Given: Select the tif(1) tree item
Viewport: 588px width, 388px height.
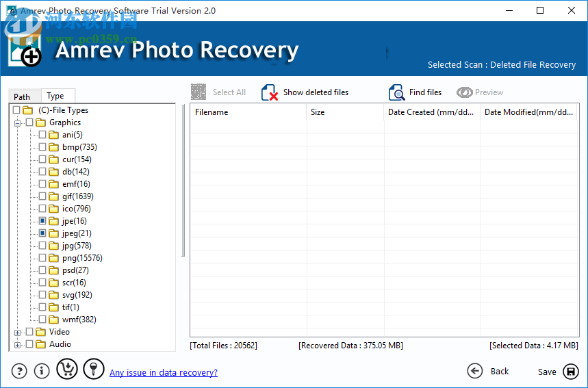Looking at the screenshot, I should pyautogui.click(x=71, y=307).
